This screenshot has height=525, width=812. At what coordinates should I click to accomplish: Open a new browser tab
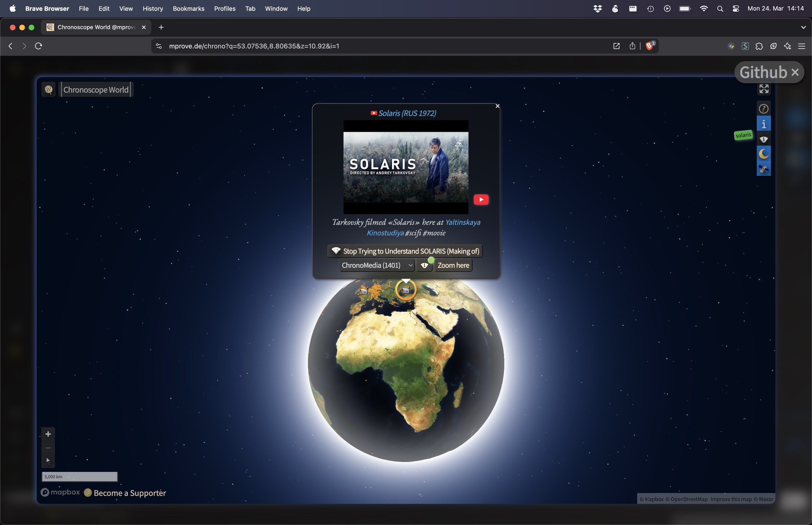[161, 27]
